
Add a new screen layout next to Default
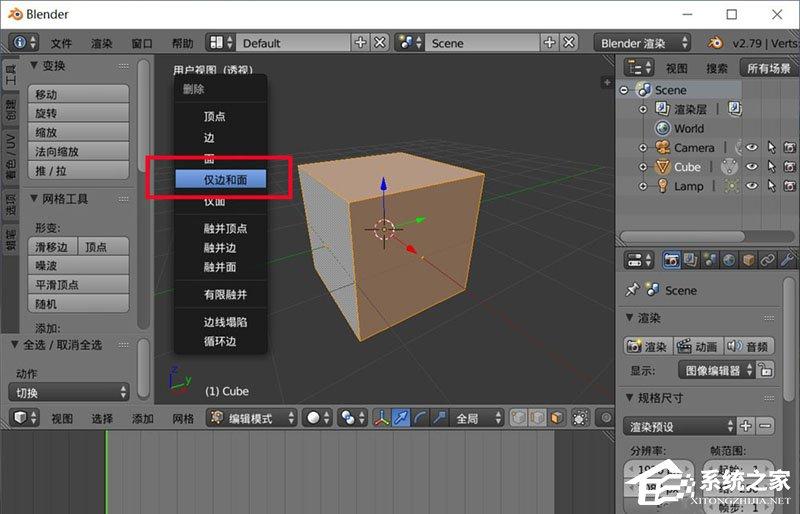(360, 43)
